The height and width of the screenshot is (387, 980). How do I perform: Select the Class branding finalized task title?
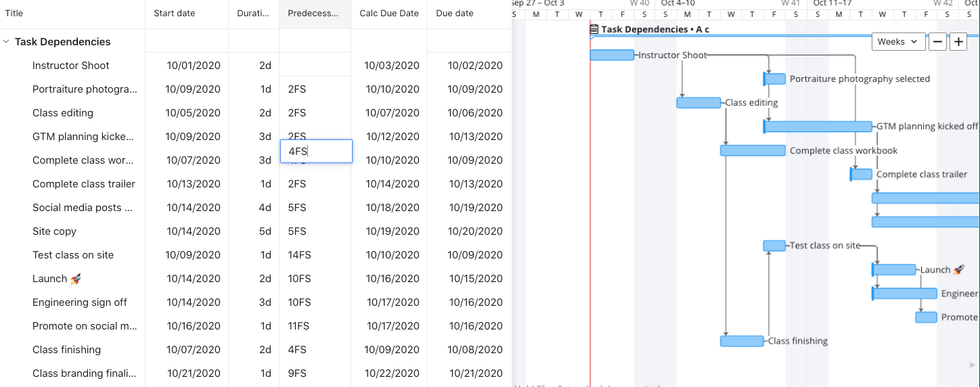pos(84,373)
